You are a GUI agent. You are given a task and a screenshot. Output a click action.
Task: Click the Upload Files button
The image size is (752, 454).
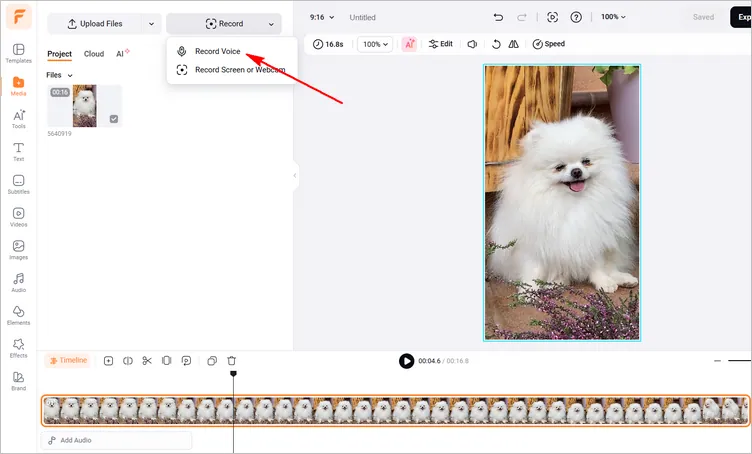(x=95, y=24)
